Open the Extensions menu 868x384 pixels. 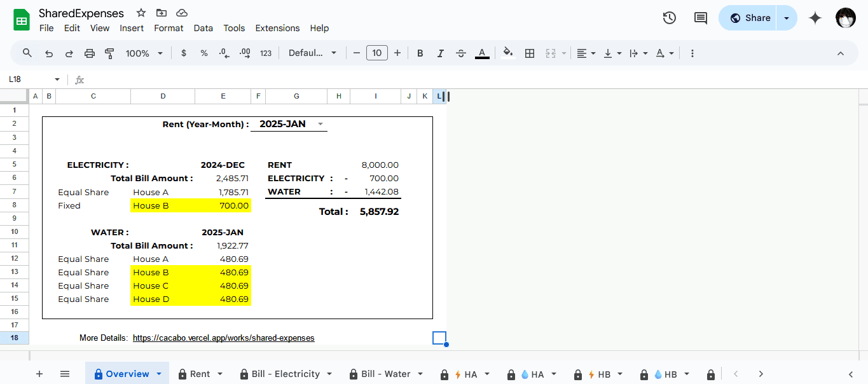(x=277, y=28)
